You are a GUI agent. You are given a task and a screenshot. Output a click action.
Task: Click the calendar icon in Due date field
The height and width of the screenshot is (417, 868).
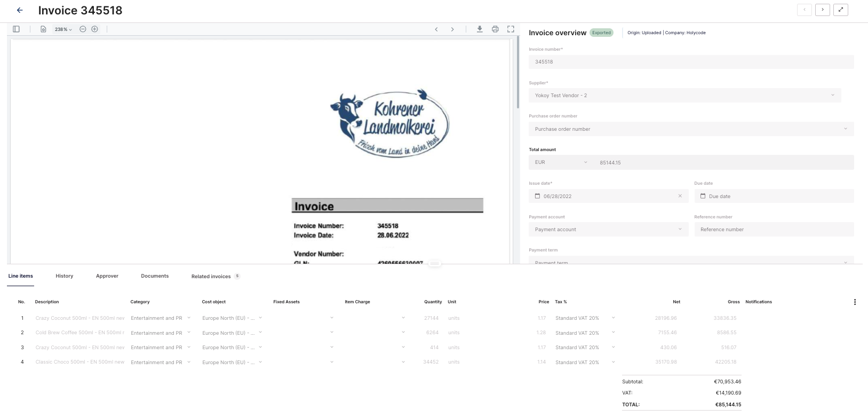(703, 196)
